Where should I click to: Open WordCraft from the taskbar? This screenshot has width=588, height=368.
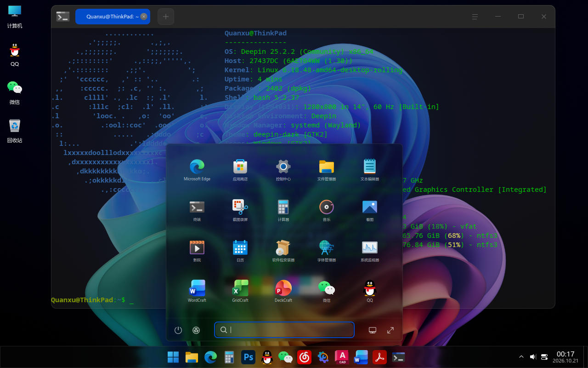coord(361,357)
